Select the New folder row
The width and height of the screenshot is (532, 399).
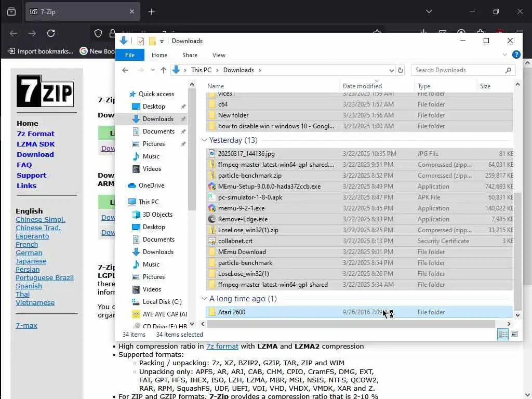tap(360, 115)
